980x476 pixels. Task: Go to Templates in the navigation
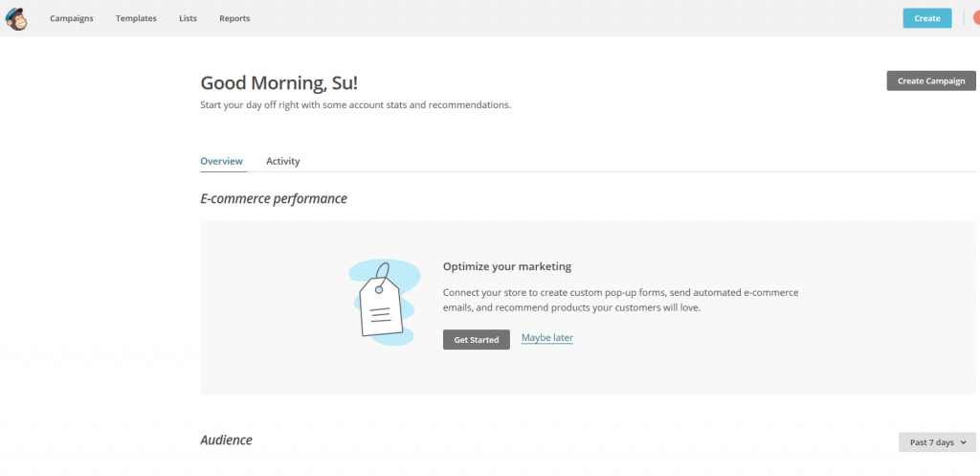click(x=136, y=18)
